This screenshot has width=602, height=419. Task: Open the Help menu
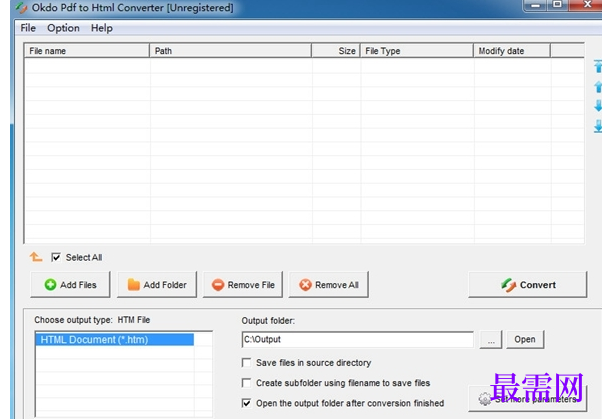click(101, 28)
